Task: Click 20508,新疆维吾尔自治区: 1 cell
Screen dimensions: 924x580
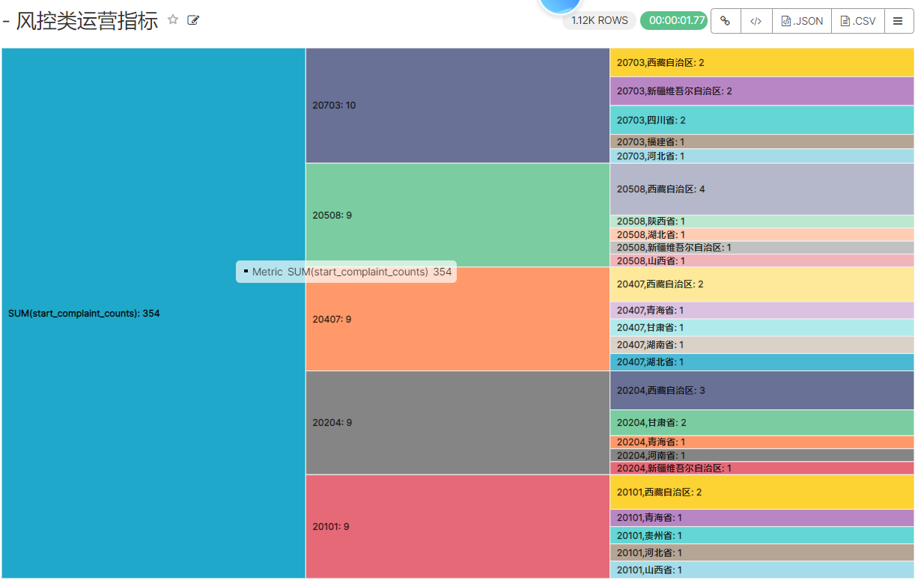Action: [762, 248]
